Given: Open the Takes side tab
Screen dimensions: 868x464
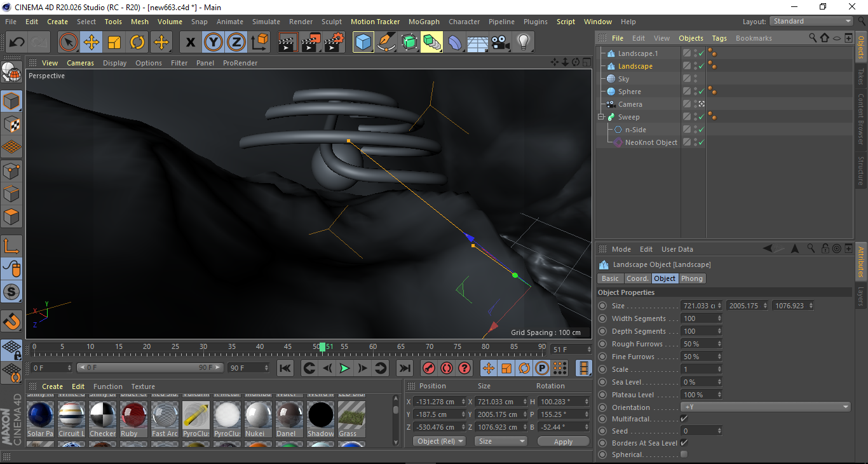Looking at the screenshot, I should click(x=861, y=76).
